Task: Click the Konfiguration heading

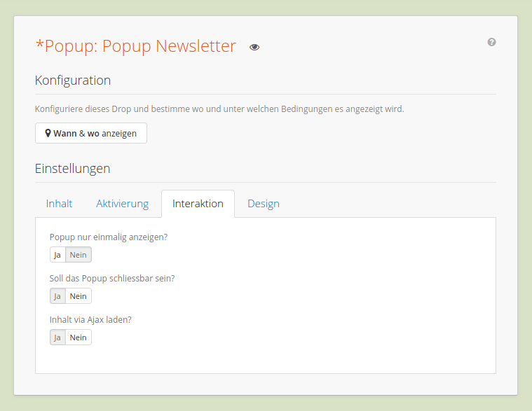Action: pyautogui.click(x=73, y=81)
